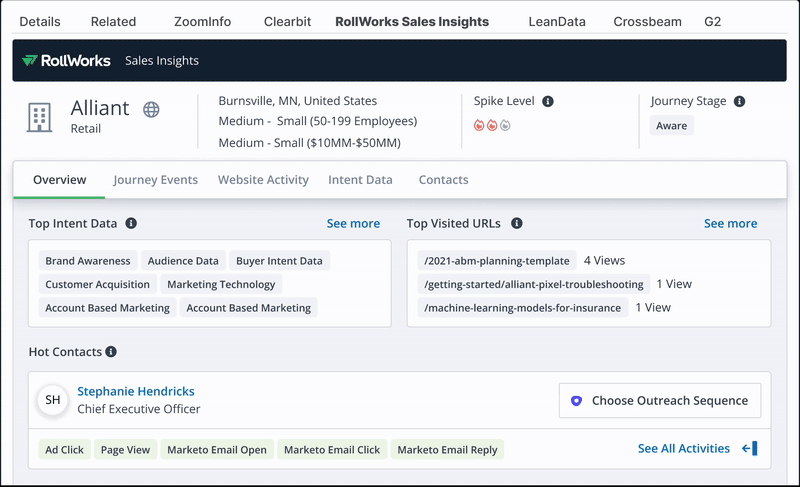
Task: Click the Marketing Technology tag
Action: click(221, 284)
